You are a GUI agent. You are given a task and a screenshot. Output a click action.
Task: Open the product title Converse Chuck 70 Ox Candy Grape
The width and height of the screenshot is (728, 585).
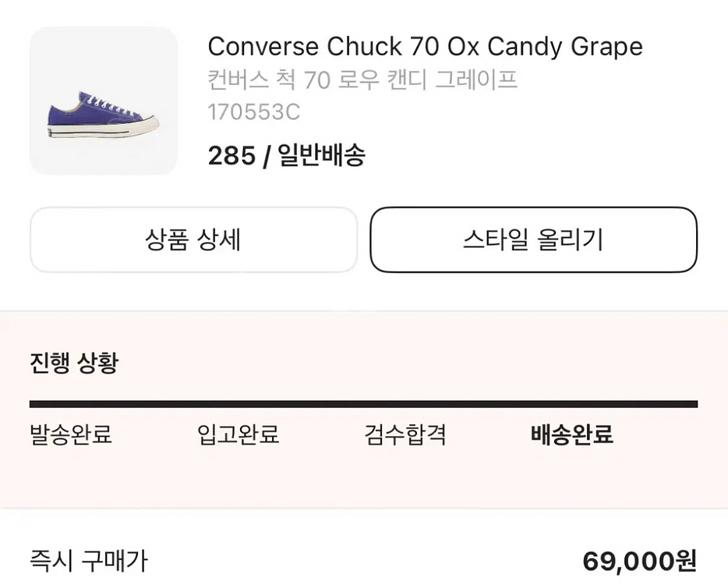click(x=425, y=47)
